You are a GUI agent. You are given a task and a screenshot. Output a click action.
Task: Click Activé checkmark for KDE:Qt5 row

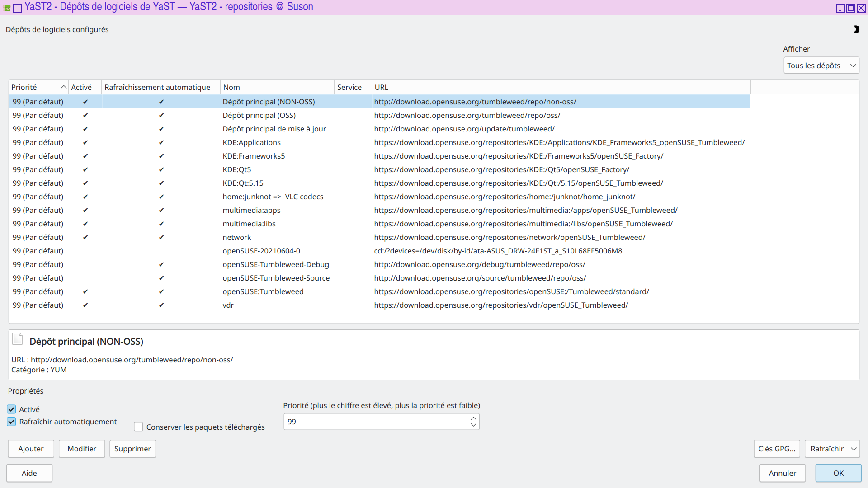click(x=85, y=170)
